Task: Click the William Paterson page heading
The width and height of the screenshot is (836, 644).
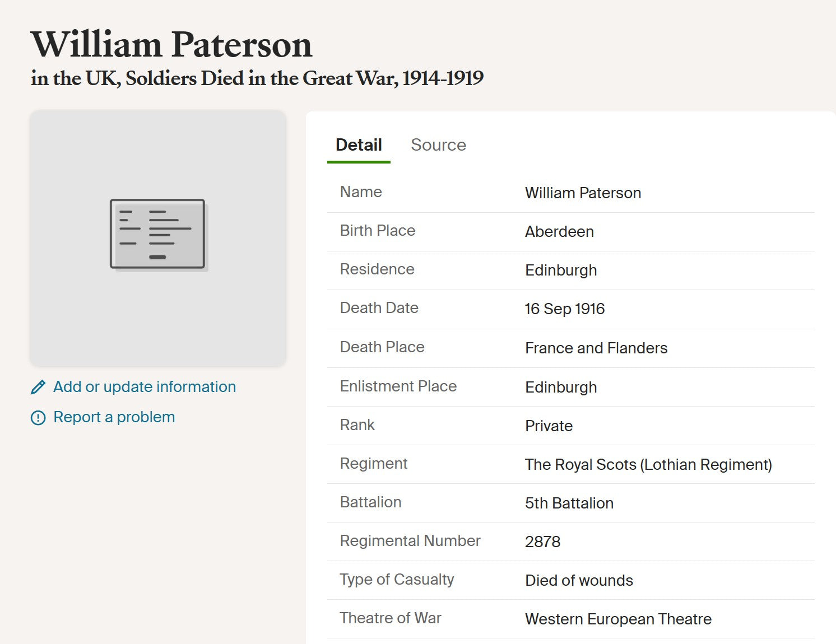Action: 171,44
